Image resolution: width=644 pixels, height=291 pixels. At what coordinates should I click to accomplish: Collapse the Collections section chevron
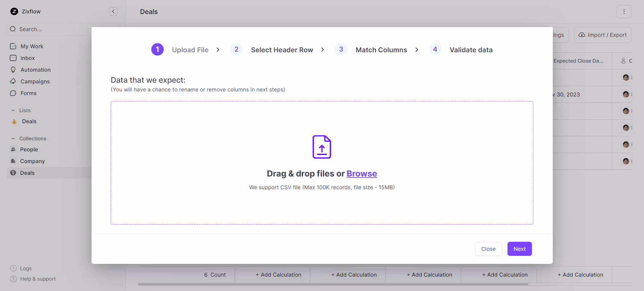coord(13,139)
